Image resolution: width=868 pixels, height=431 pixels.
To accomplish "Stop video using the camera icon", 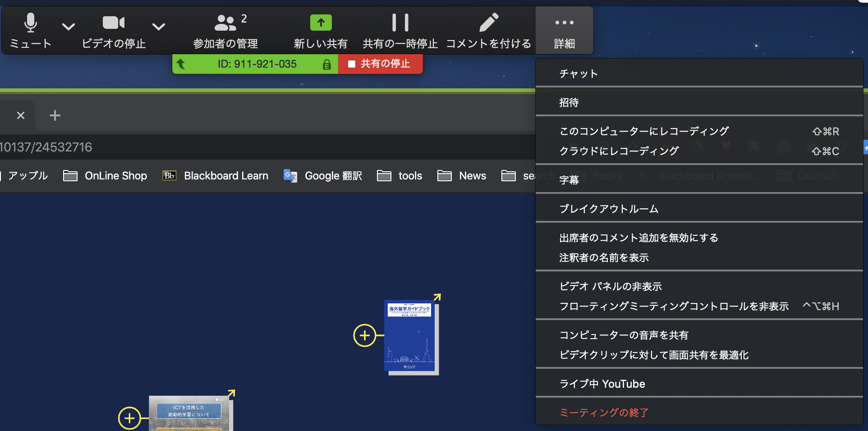I will (x=113, y=23).
